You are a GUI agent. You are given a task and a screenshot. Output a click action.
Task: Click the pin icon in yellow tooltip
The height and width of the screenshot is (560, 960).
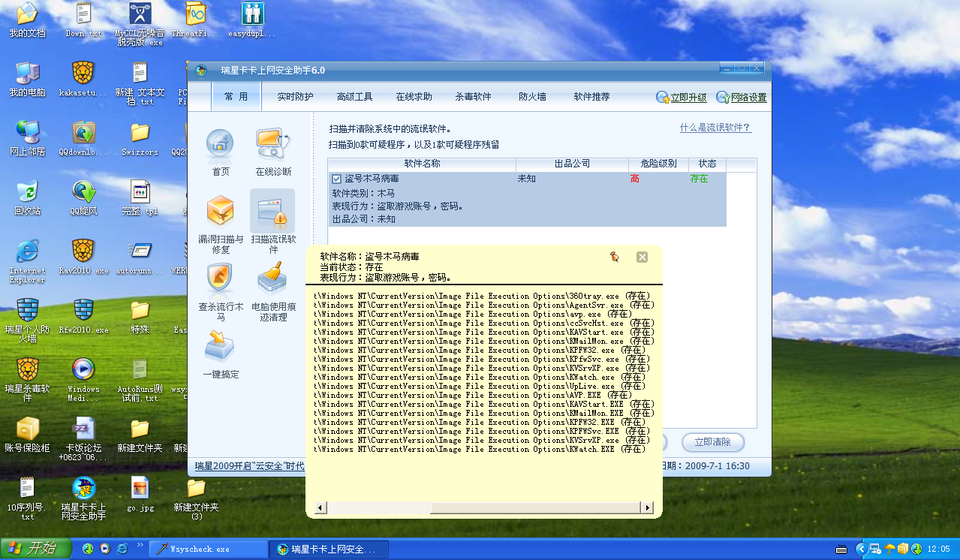[x=615, y=257]
